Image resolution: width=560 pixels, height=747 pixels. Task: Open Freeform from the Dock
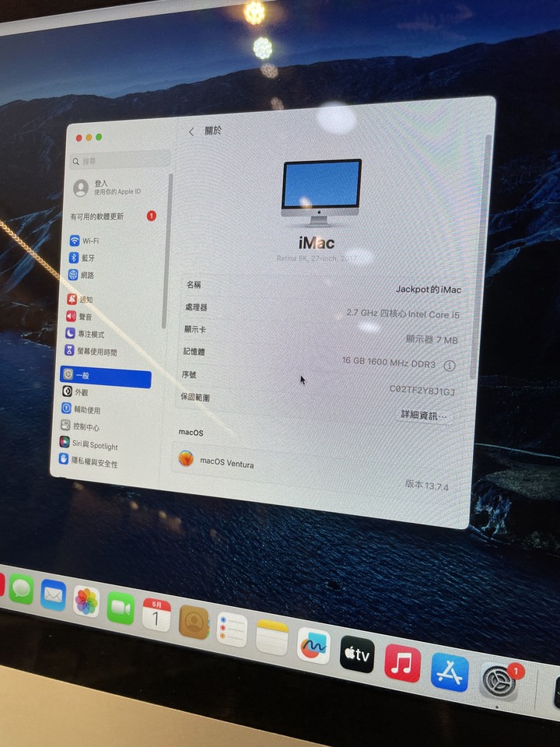pyautogui.click(x=313, y=646)
